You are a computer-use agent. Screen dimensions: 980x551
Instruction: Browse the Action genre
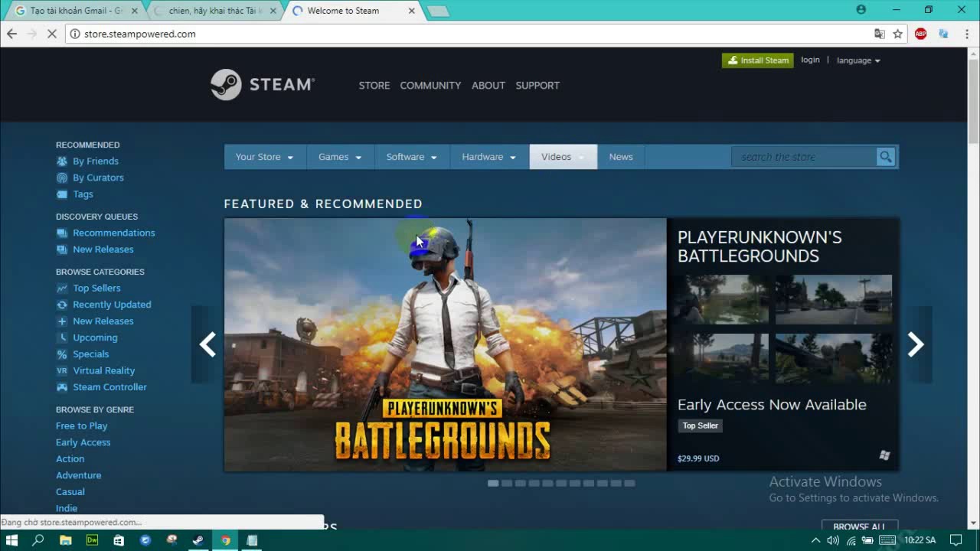(70, 459)
